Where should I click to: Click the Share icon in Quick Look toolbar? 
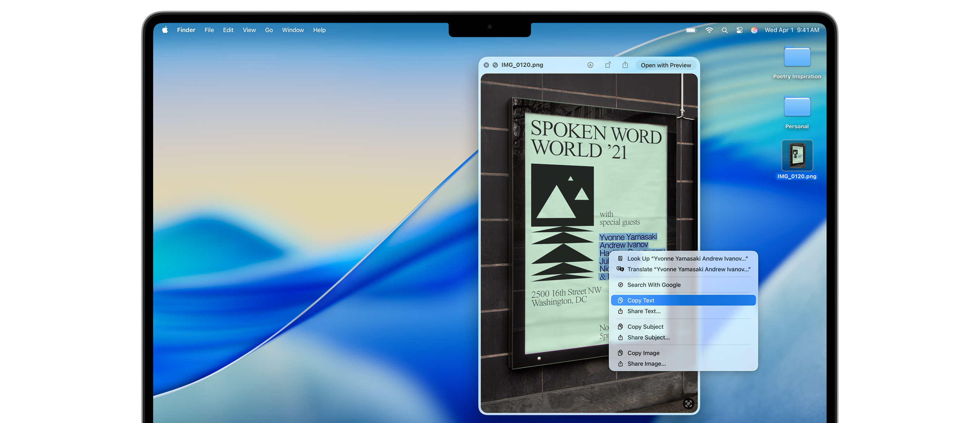tap(625, 65)
